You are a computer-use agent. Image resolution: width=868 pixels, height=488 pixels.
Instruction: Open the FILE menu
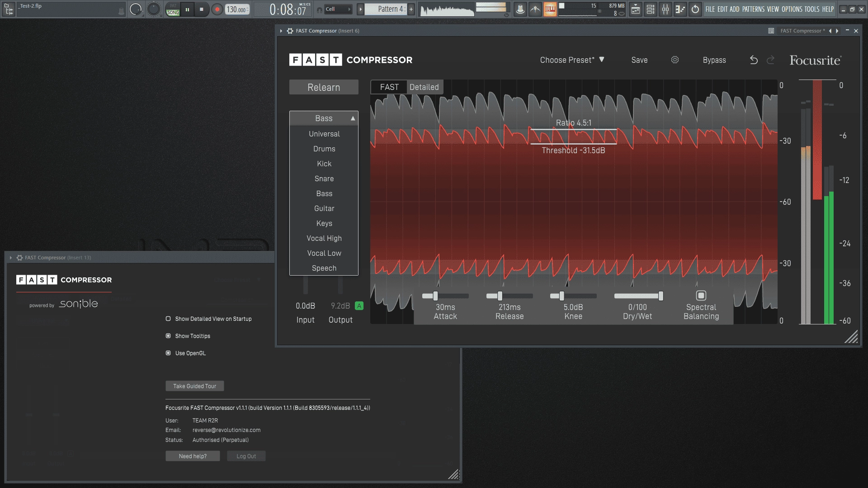tap(710, 9)
